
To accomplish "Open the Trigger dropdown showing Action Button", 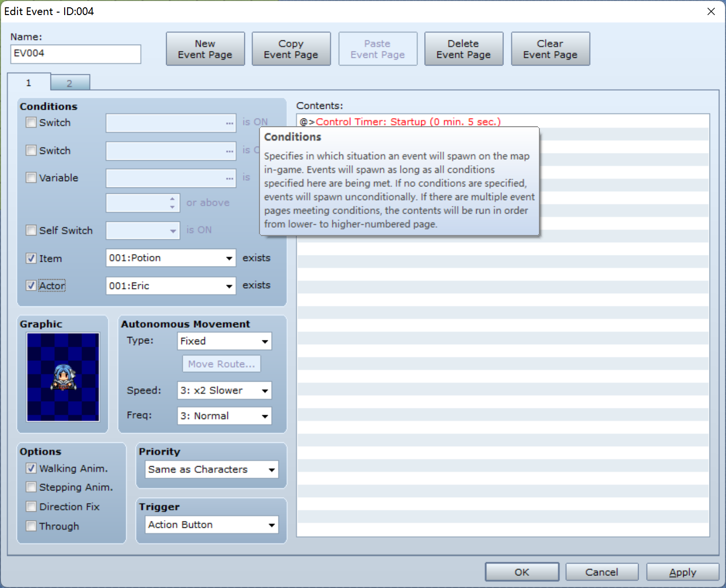I will pos(212,524).
